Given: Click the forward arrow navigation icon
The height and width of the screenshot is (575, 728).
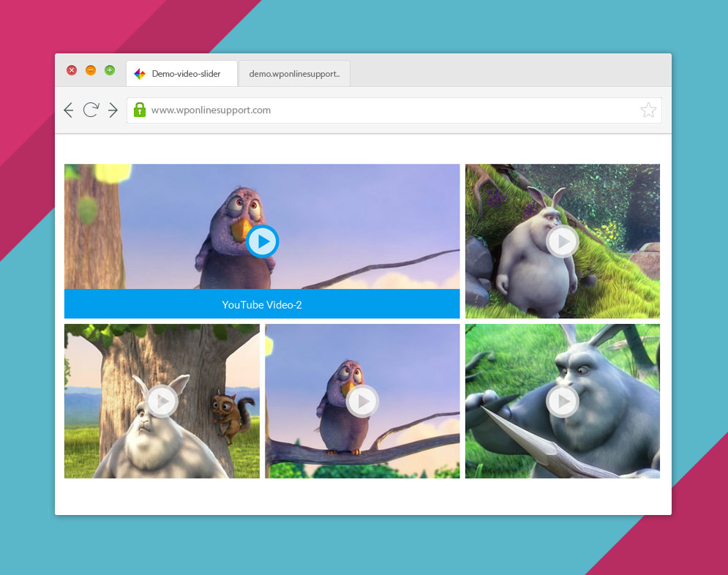Looking at the screenshot, I should [113, 110].
